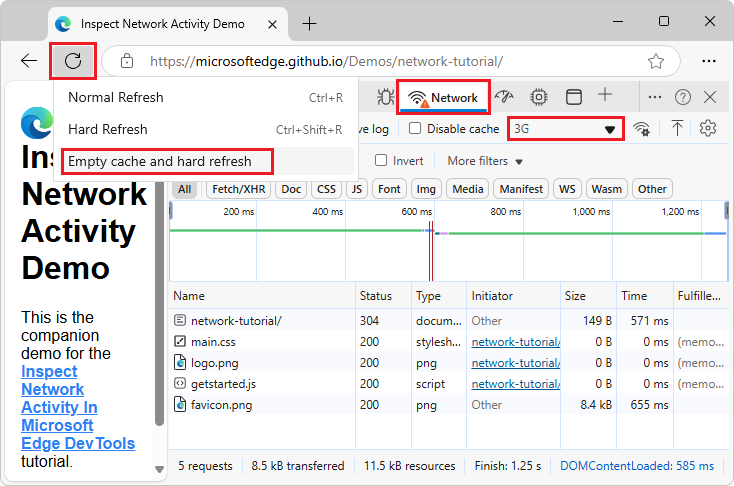The image size is (734, 486).
Task: Click the browser refresh button
Action: coord(73,61)
